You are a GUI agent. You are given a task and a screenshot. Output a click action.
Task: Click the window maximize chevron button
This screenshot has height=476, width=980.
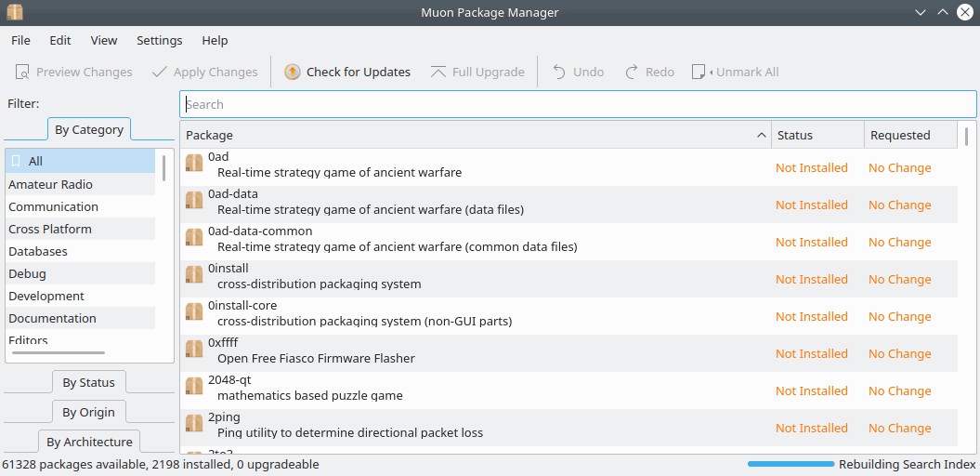[x=943, y=12]
